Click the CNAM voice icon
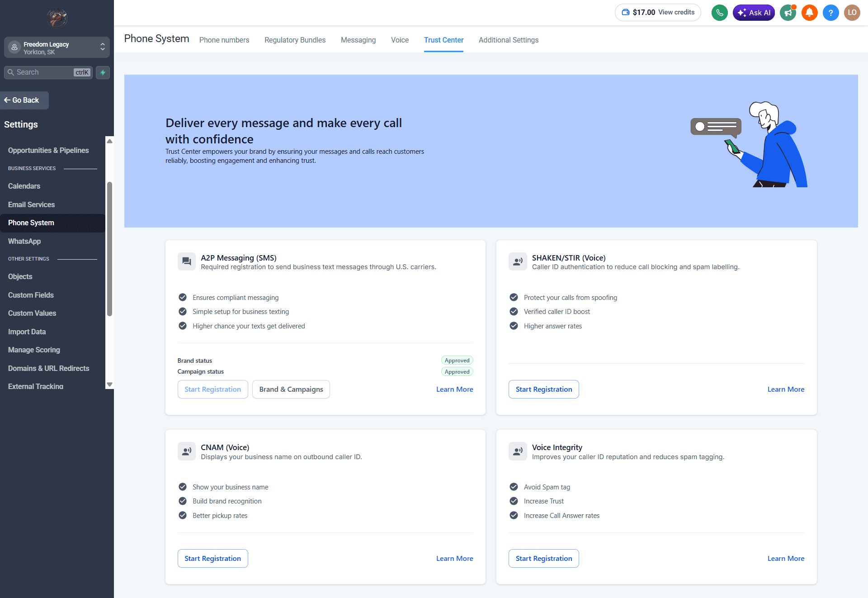The image size is (868, 598). pyautogui.click(x=186, y=451)
